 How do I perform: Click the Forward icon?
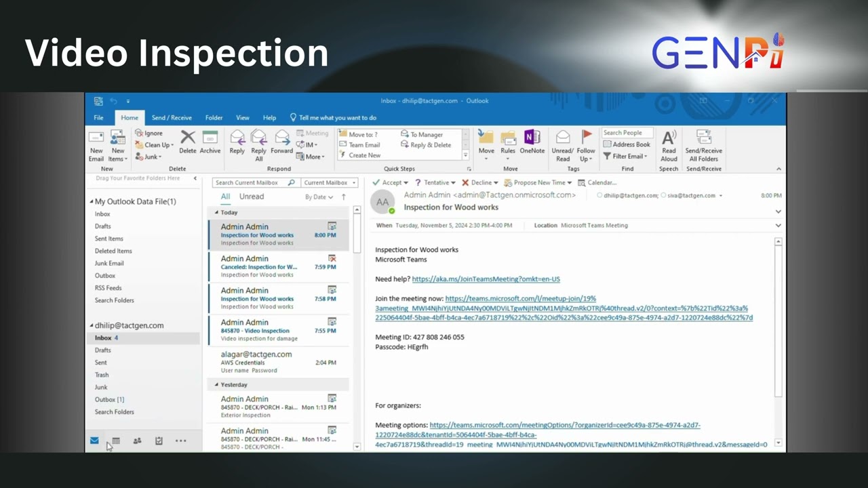(x=282, y=138)
